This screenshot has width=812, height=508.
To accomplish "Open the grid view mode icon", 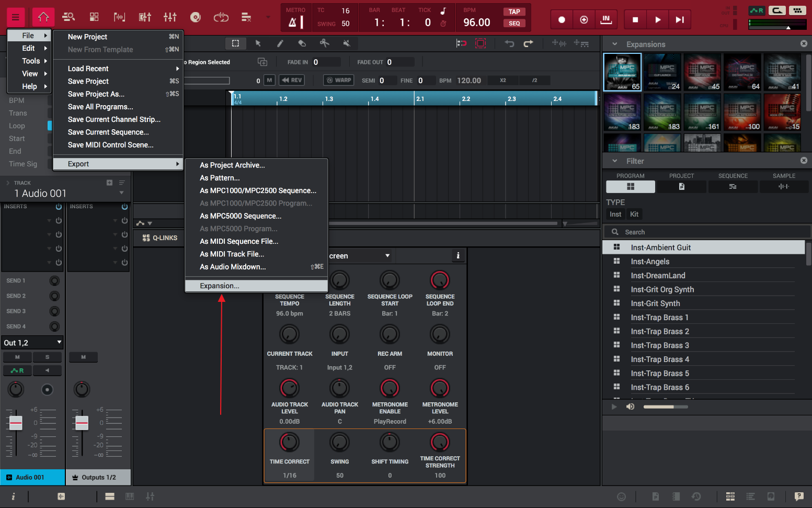I will (x=94, y=17).
